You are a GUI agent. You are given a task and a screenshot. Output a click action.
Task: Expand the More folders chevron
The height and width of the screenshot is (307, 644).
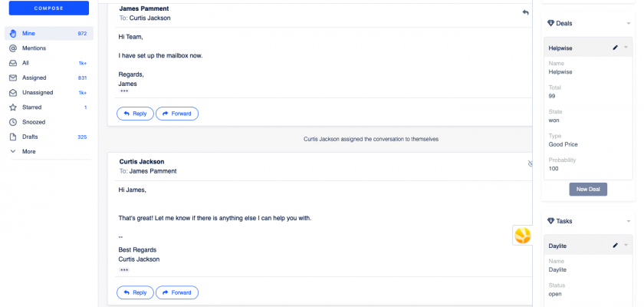(x=13, y=151)
